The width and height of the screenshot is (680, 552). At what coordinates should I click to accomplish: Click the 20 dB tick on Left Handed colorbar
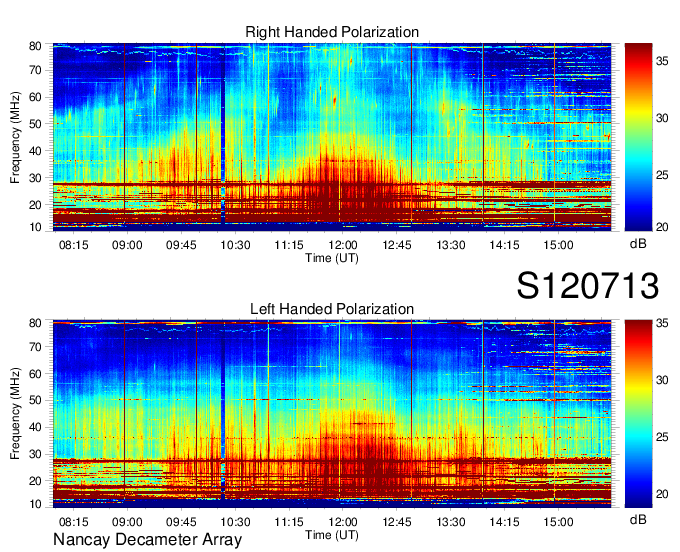662,494
